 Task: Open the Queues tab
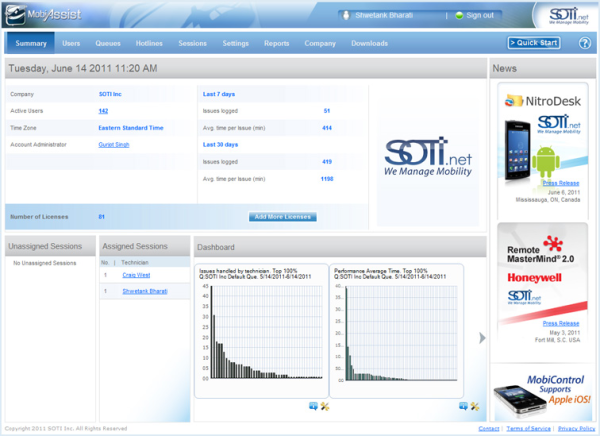click(x=108, y=44)
